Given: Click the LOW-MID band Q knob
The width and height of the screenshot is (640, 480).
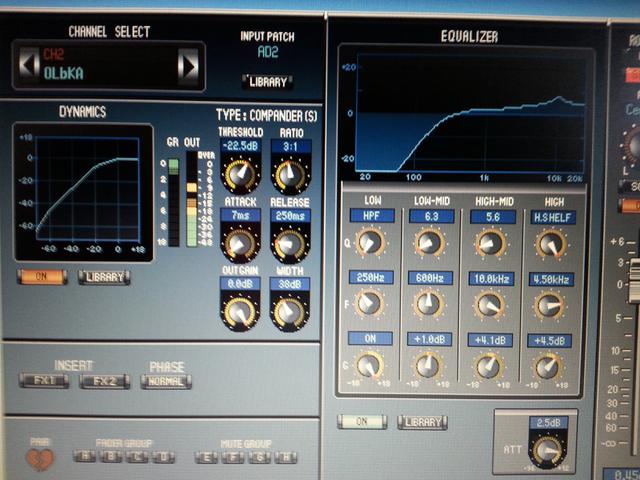Looking at the screenshot, I should click(430, 243).
